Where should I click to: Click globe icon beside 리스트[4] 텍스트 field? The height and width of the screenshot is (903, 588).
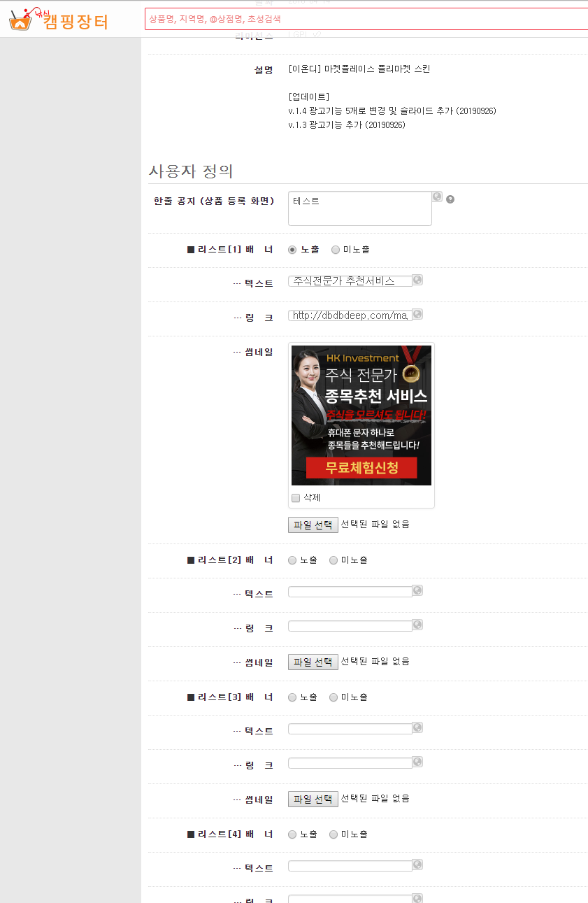pyautogui.click(x=417, y=865)
